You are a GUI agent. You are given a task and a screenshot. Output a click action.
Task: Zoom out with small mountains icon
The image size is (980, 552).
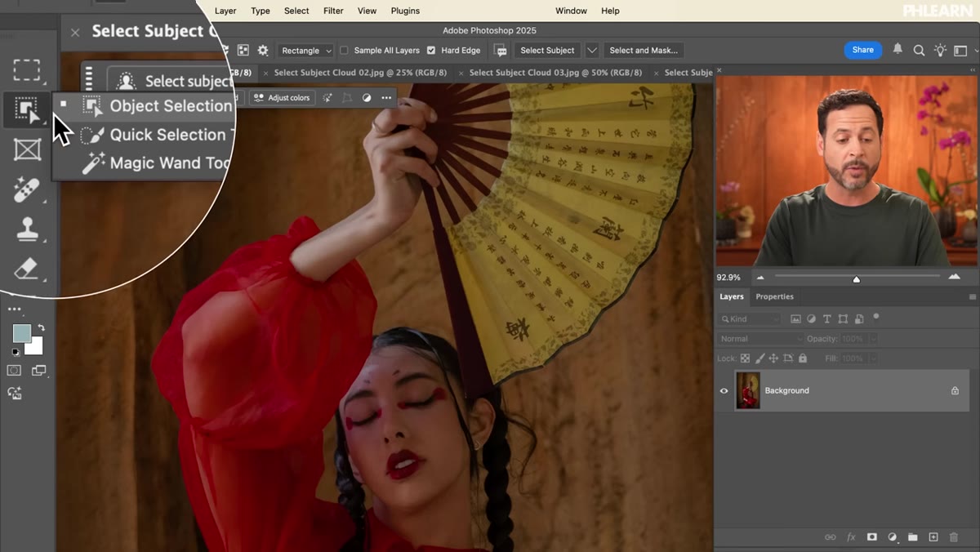[x=761, y=278]
